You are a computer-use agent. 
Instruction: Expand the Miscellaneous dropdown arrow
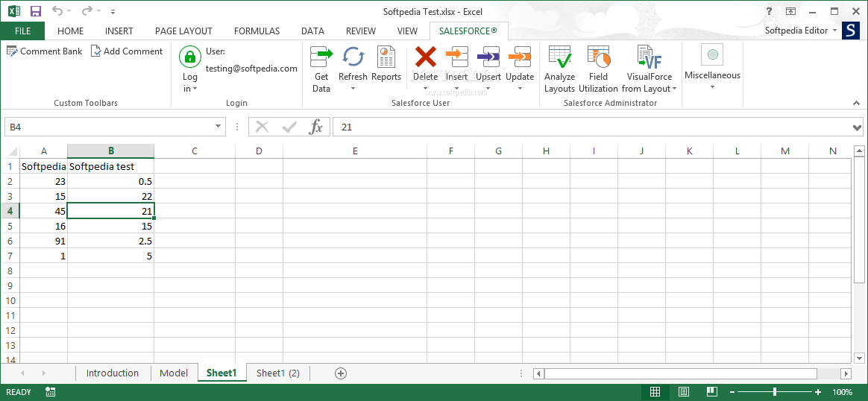pos(712,87)
